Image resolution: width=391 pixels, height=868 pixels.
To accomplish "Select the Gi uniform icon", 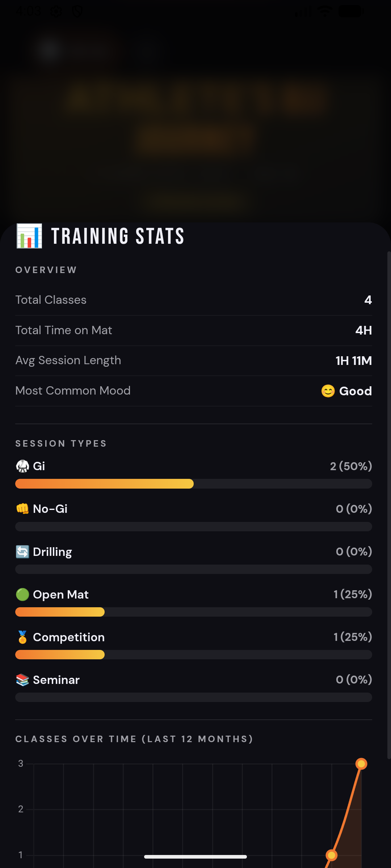I will [x=22, y=466].
